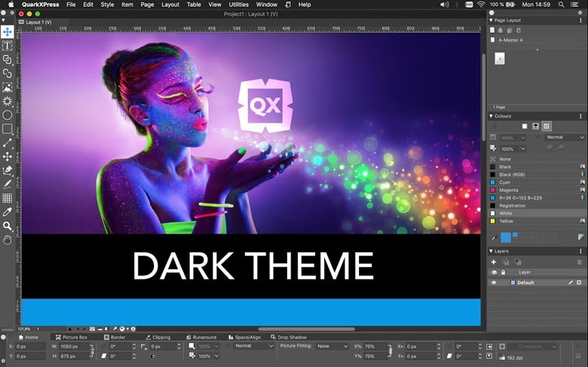Image resolution: width=588 pixels, height=367 pixels.
Task: Click the colour picker eyedropper in Colours
Action: pos(494,237)
